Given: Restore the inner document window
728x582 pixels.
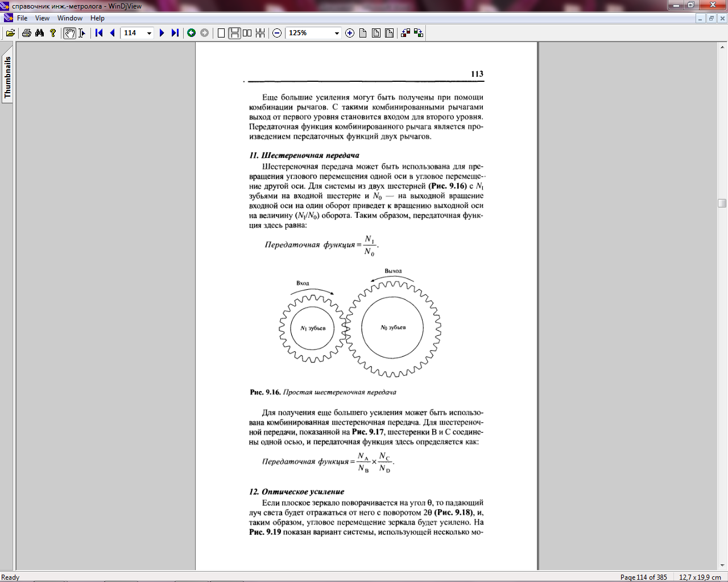Looking at the screenshot, I should (711, 18).
